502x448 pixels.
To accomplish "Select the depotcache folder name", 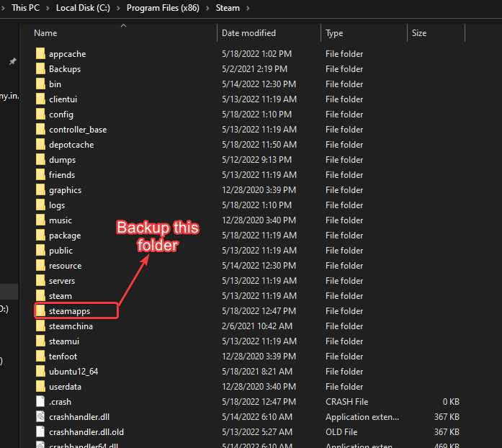I will [71, 145].
